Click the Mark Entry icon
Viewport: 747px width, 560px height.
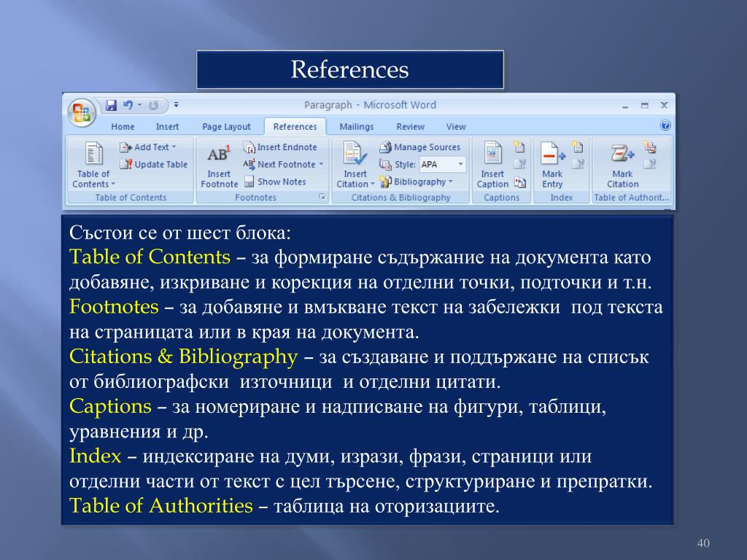(x=552, y=153)
